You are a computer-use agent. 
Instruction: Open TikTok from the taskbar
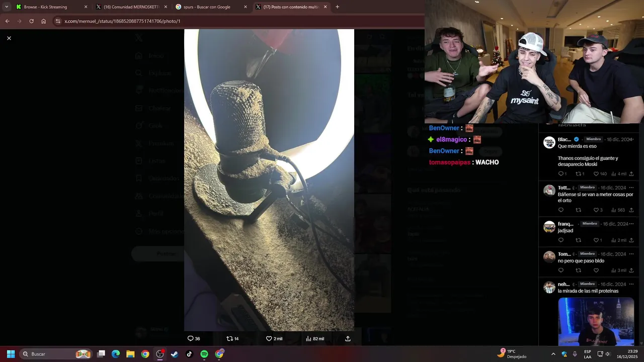(189, 354)
